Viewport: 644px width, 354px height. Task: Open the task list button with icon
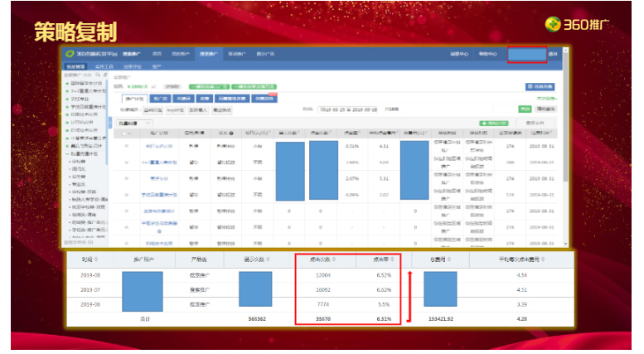coord(540,86)
